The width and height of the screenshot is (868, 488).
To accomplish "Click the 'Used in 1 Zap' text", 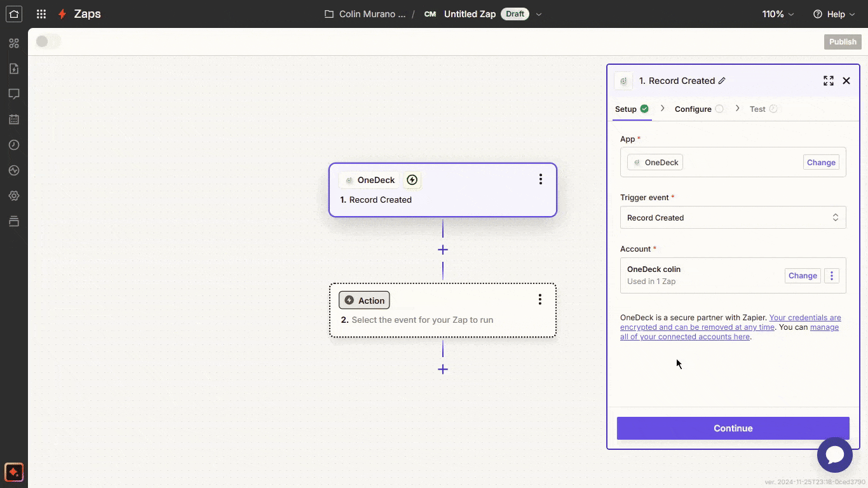I will 651,281.
